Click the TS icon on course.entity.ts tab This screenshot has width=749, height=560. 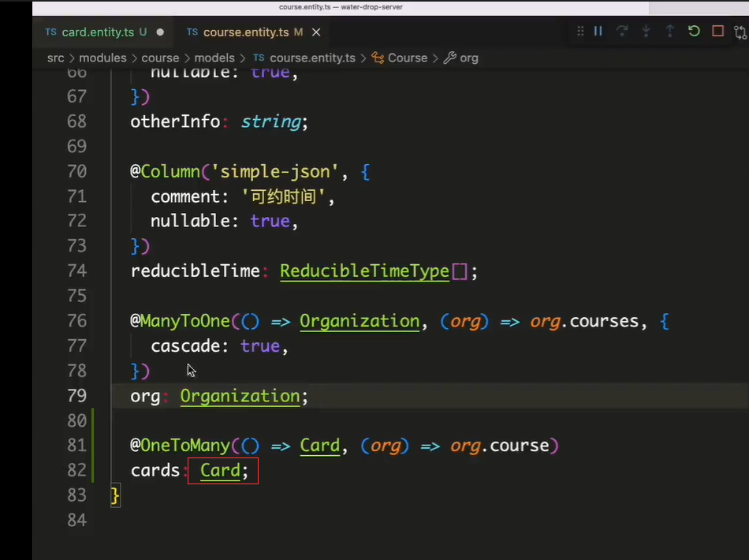point(192,32)
